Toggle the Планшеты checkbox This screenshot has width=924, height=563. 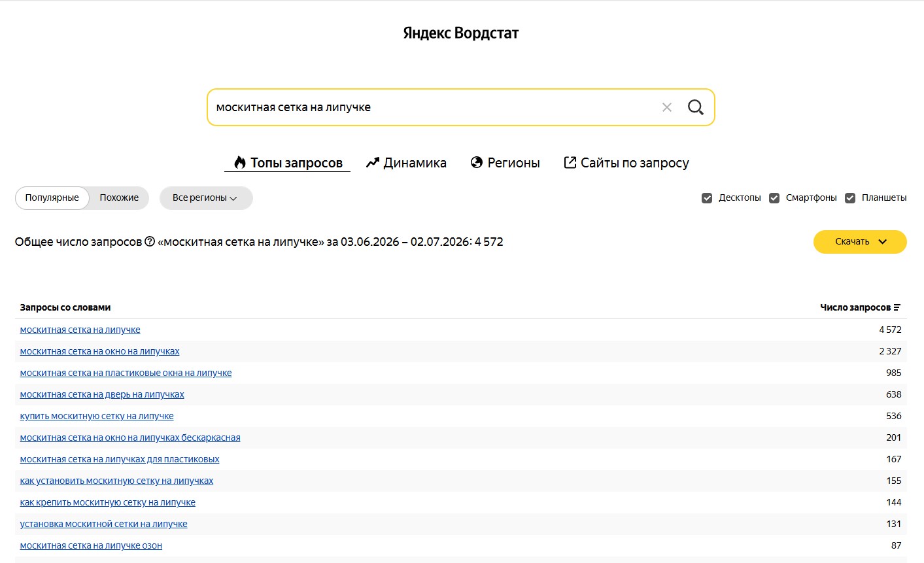pos(850,198)
